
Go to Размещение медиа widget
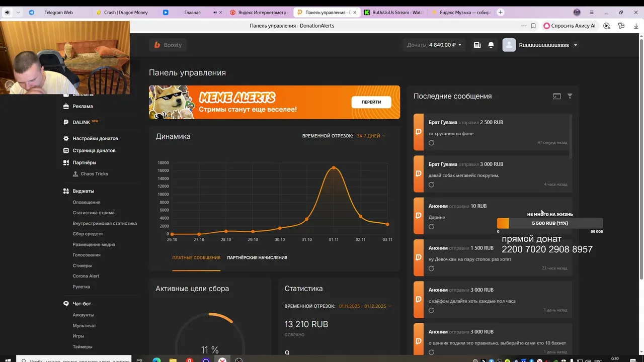pos(94,244)
